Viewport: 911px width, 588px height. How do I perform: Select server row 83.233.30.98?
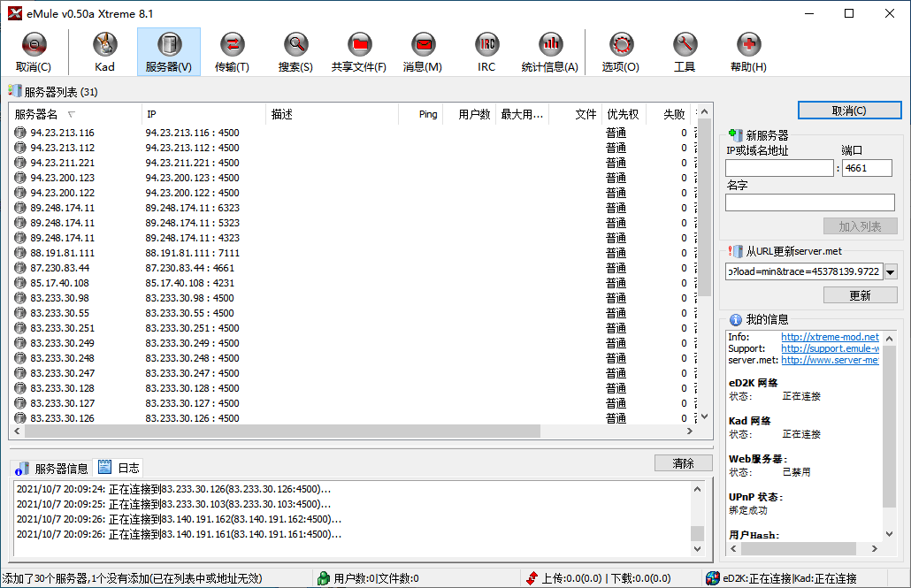[x=355, y=298]
